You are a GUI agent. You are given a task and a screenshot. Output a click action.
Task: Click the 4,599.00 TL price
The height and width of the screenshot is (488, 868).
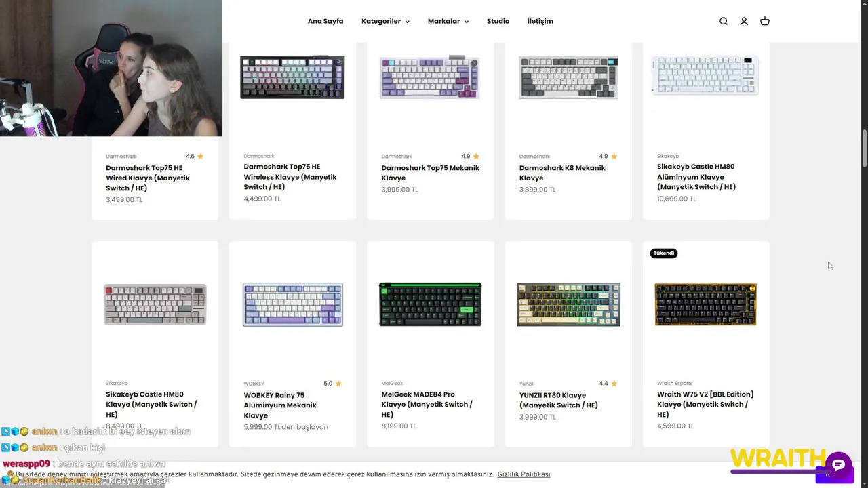[675, 426]
